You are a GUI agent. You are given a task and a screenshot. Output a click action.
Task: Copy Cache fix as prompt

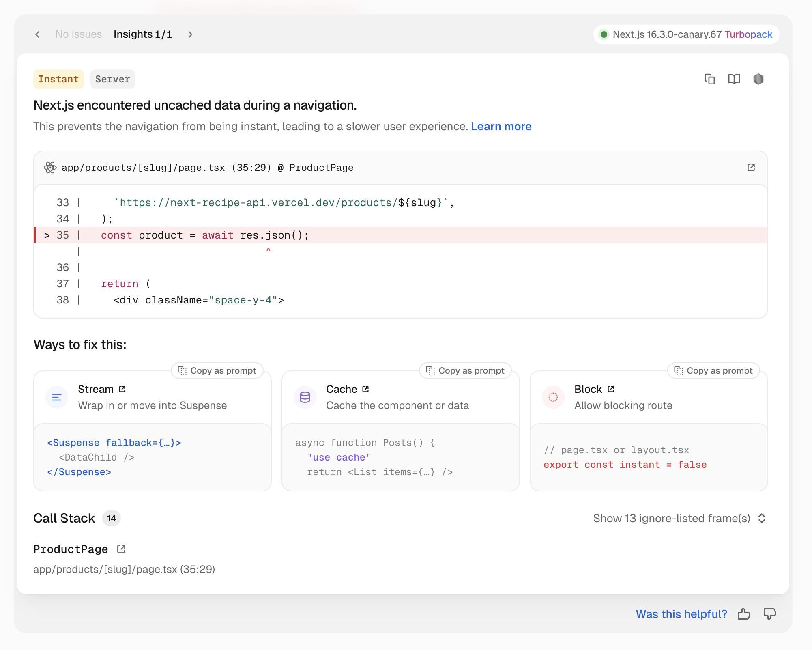(466, 370)
